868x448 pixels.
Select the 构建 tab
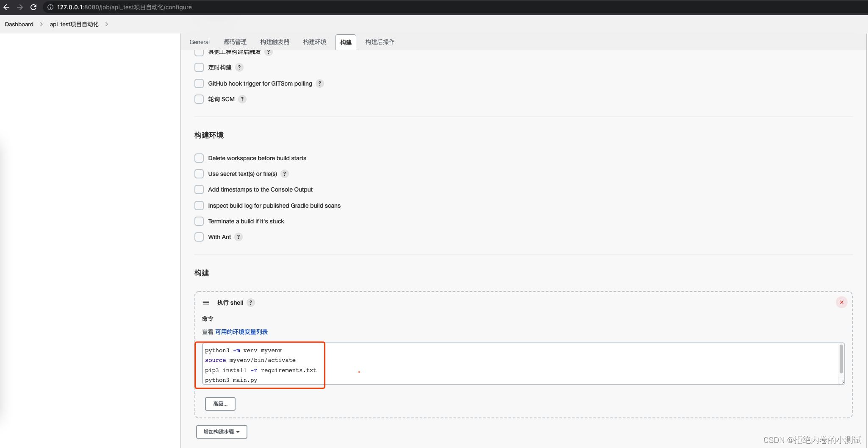click(346, 42)
